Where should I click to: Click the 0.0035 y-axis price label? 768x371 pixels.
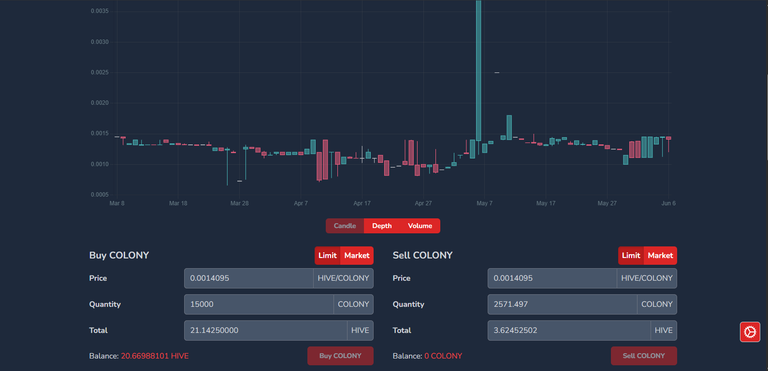pyautogui.click(x=99, y=11)
